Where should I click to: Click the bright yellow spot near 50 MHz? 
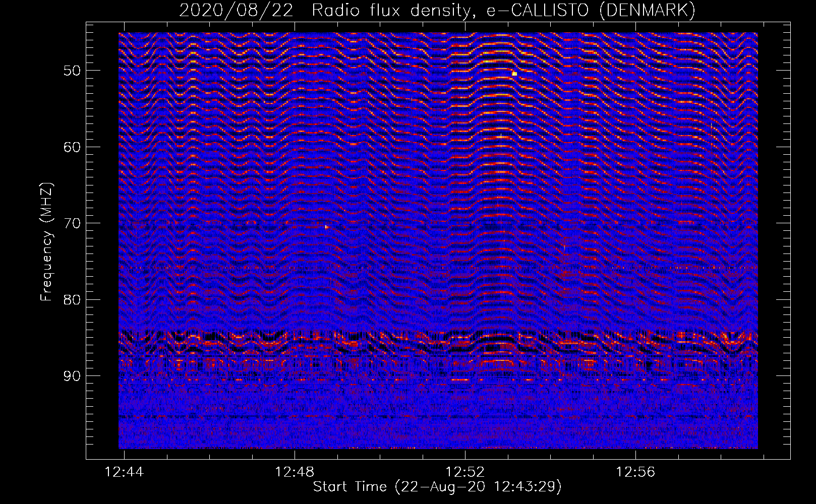(x=514, y=74)
